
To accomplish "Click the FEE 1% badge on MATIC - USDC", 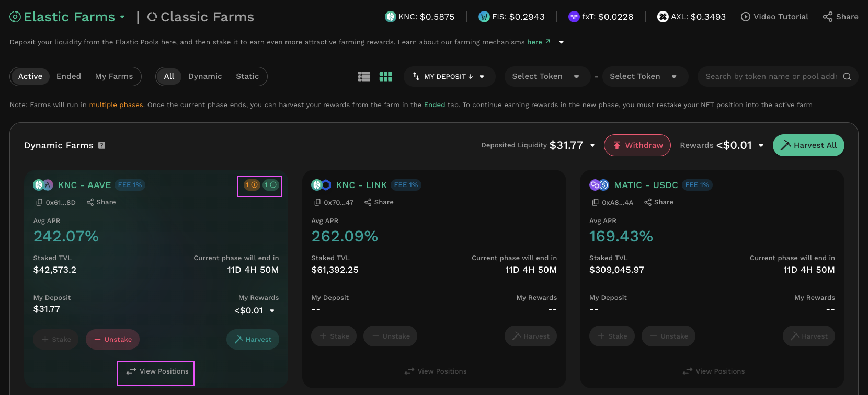I will [697, 185].
